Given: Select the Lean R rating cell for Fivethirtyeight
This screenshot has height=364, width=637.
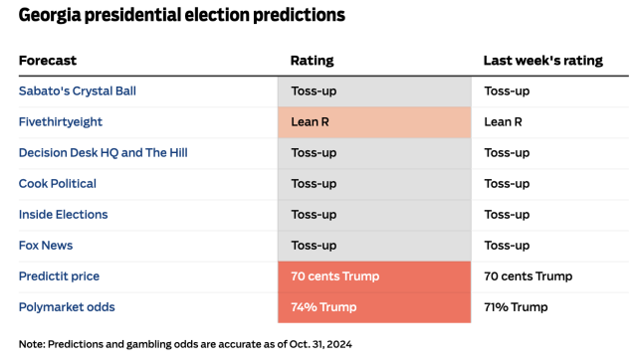Looking at the screenshot, I should point(374,122).
